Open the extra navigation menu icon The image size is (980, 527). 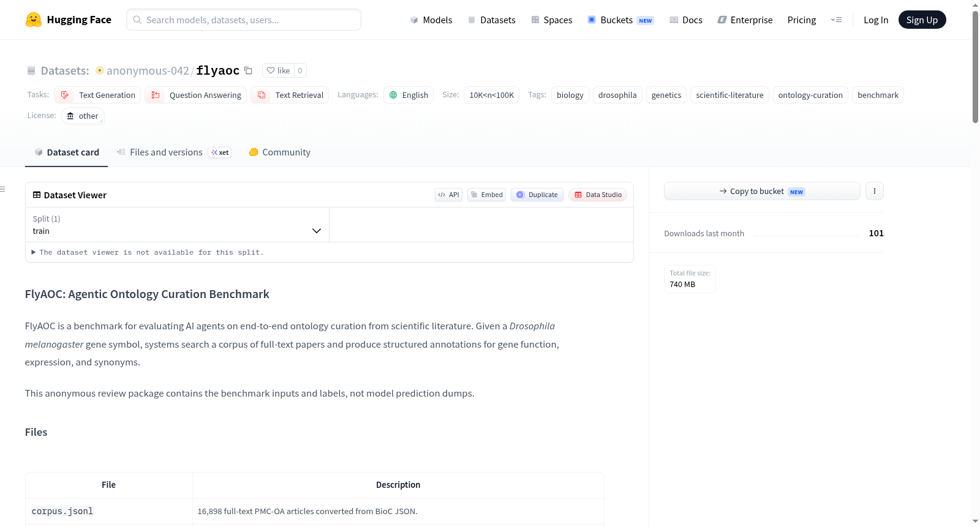(836, 20)
